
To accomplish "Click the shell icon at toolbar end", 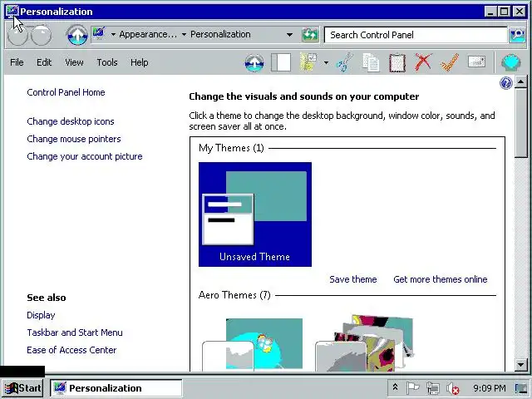I will pos(510,62).
